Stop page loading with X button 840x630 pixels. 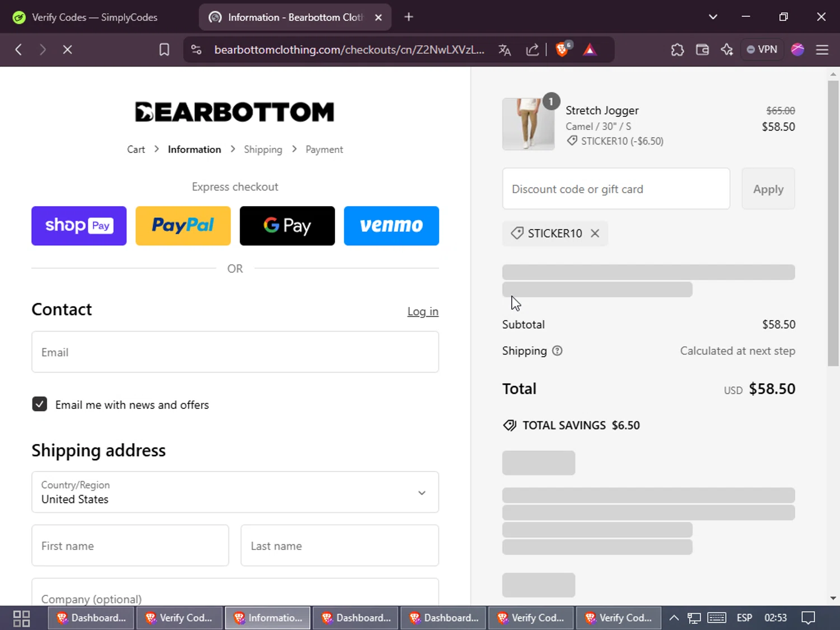click(x=67, y=50)
